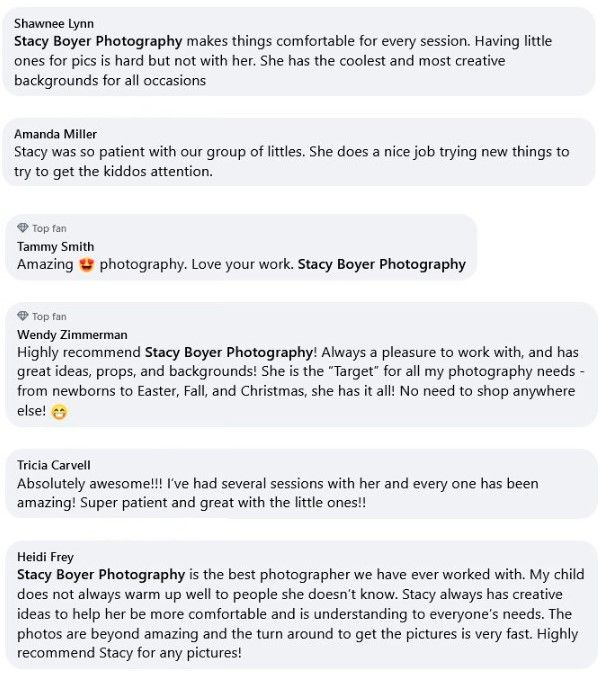
Task: Select Amanda Miller's comment about patient with littles
Action: (x=291, y=162)
